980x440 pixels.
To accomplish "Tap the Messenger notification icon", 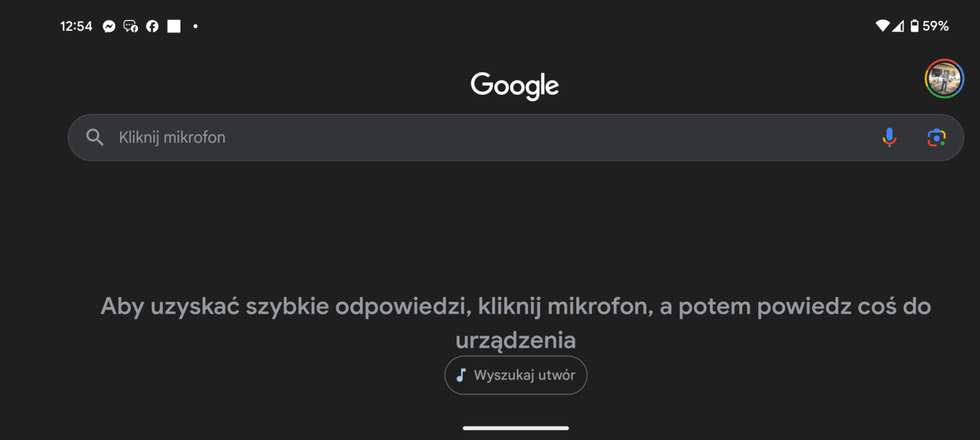I will 108,26.
